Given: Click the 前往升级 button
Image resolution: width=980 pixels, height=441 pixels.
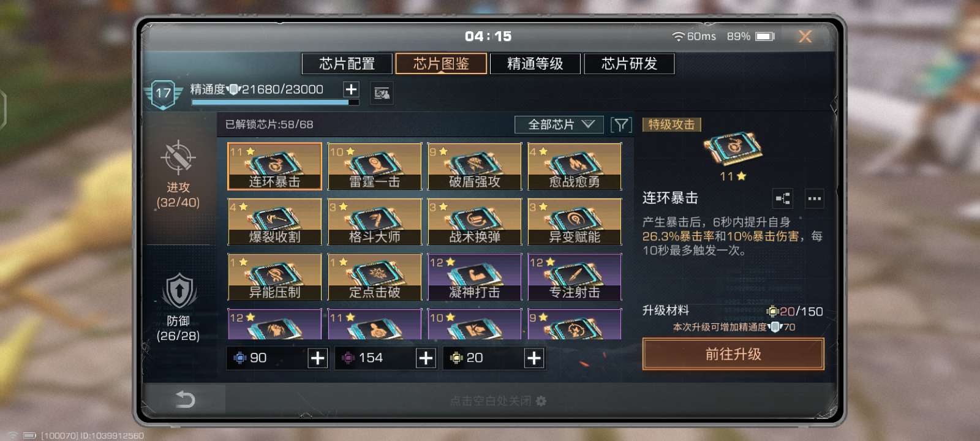Looking at the screenshot, I should (733, 354).
